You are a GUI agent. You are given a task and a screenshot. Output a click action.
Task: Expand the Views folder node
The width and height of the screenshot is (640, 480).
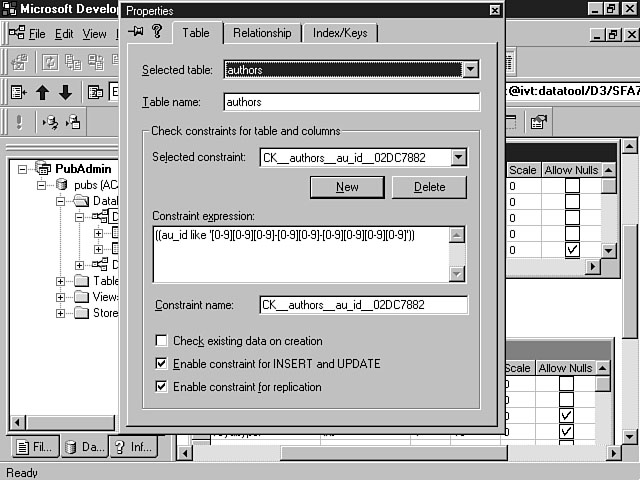[x=62, y=297]
